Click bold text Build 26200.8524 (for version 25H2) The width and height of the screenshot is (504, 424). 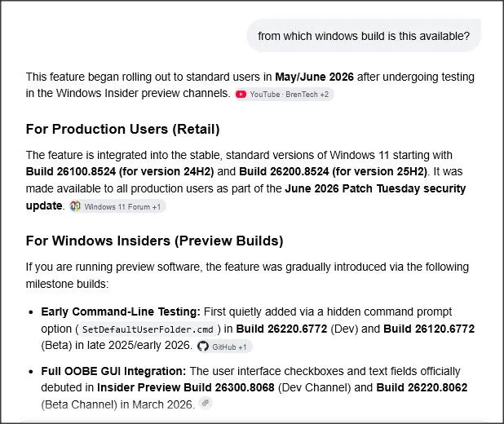333,172
